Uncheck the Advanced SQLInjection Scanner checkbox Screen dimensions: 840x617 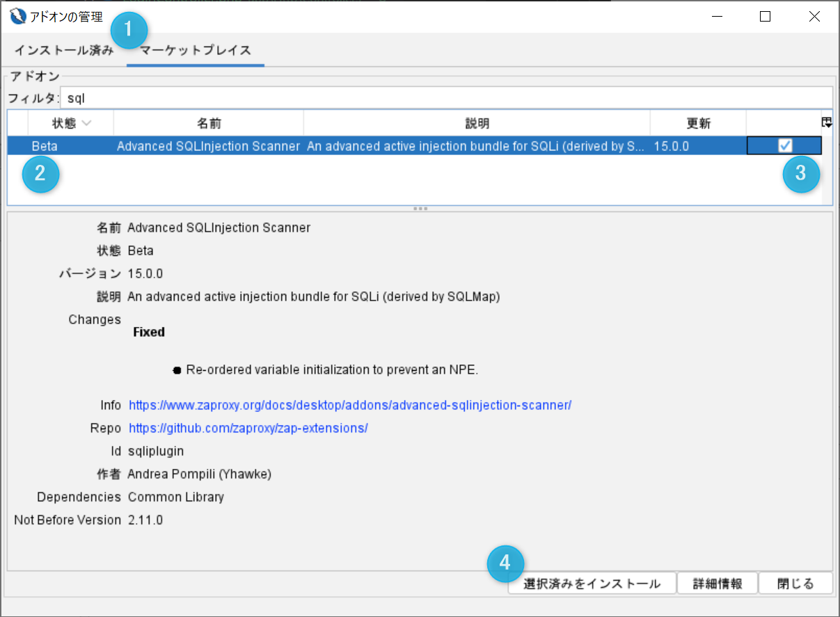coord(785,145)
